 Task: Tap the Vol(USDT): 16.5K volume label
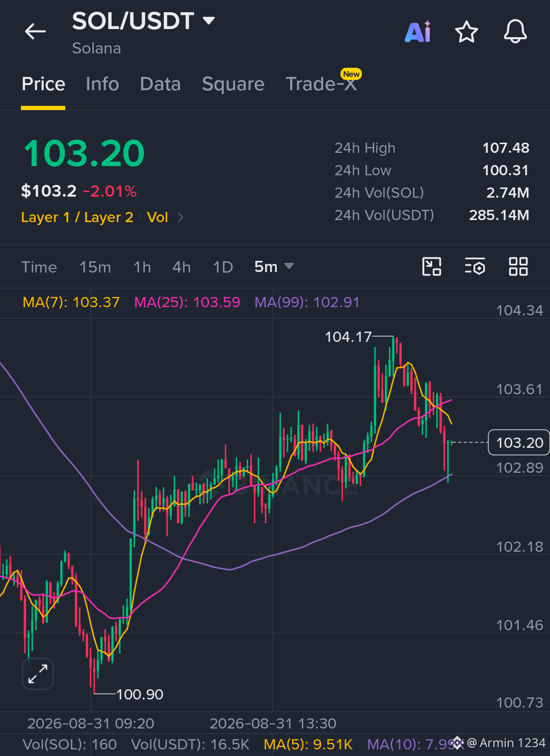[x=190, y=744]
